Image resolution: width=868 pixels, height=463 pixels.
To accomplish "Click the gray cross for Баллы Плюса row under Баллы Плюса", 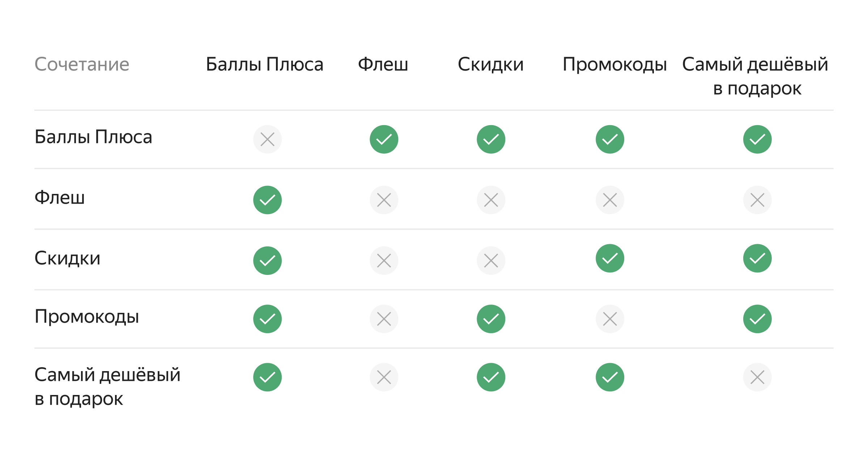I will point(267,139).
